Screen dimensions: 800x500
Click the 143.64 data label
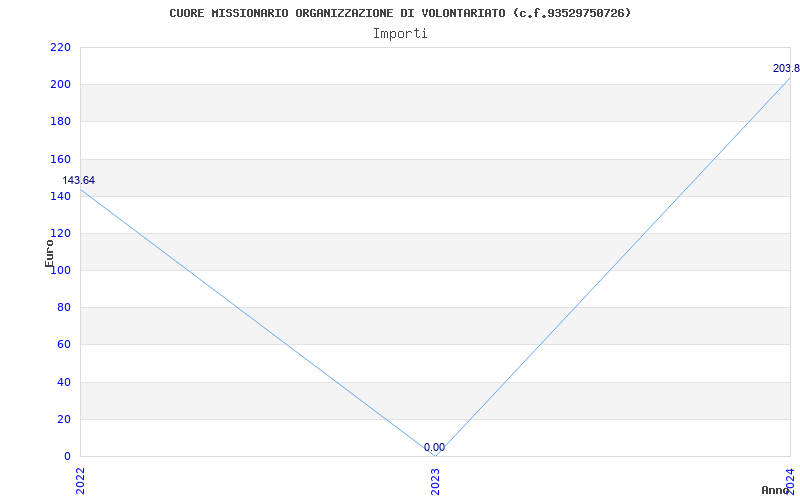coord(79,181)
